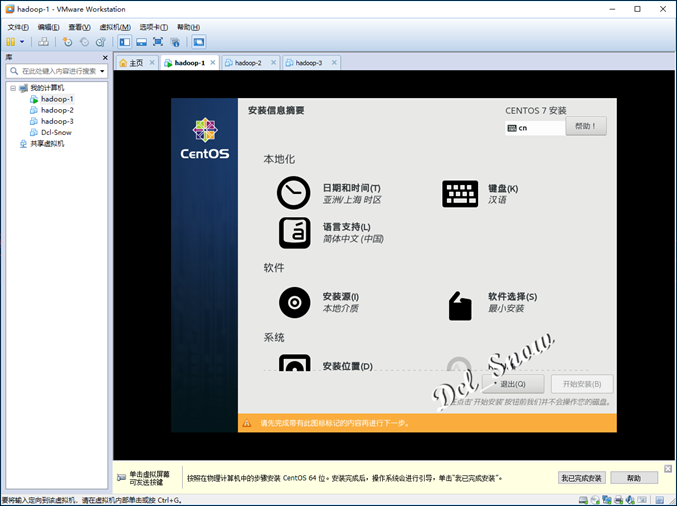Open 语言支持(L) language icon
The width and height of the screenshot is (677, 506).
[294, 233]
